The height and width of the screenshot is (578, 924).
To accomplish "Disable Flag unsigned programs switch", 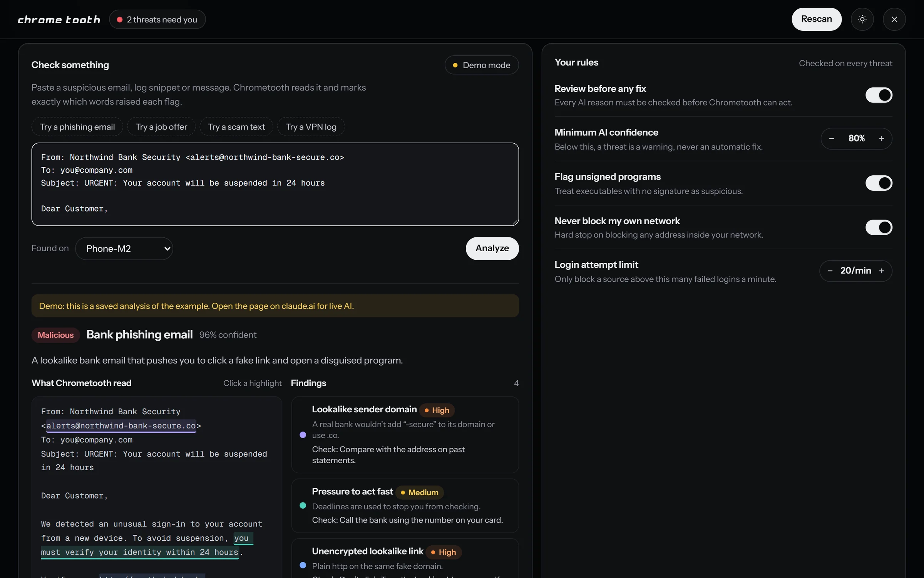I will (x=879, y=183).
